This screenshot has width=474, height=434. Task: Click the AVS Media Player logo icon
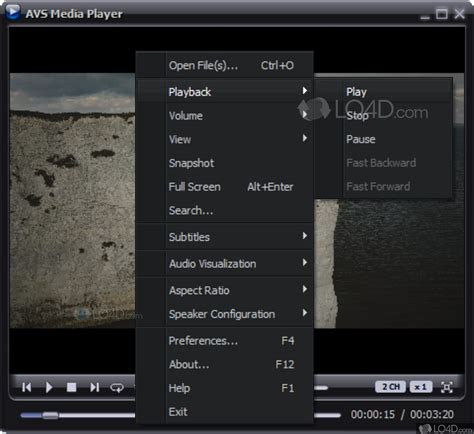click(13, 12)
